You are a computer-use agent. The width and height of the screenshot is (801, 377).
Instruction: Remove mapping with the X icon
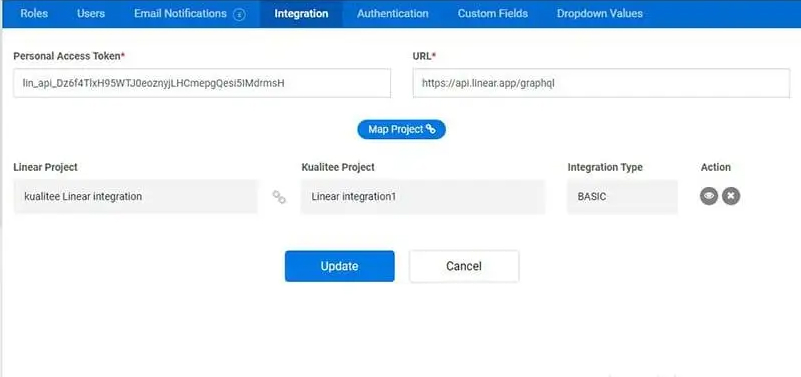pos(731,196)
